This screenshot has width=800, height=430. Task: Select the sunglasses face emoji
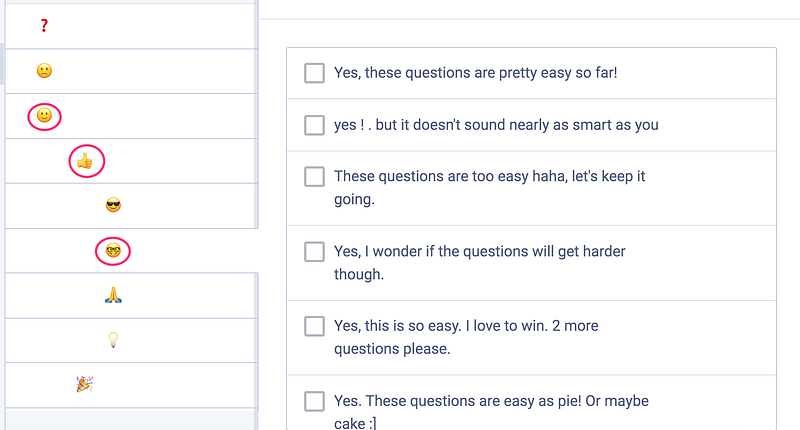pyautogui.click(x=113, y=206)
